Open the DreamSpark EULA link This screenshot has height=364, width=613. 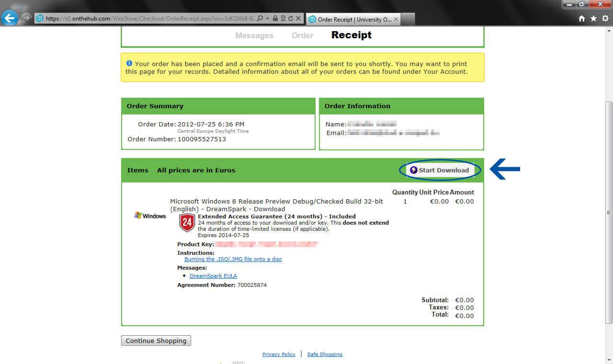[213, 276]
